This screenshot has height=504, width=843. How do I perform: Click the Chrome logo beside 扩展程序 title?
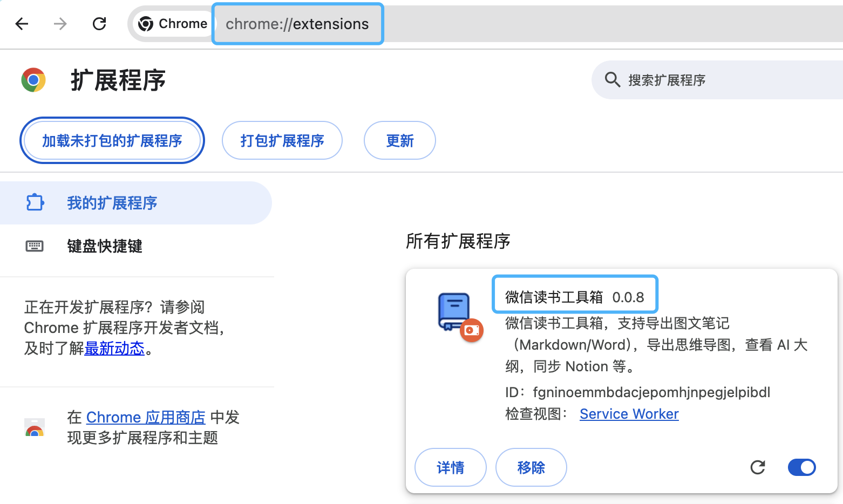pyautogui.click(x=33, y=80)
